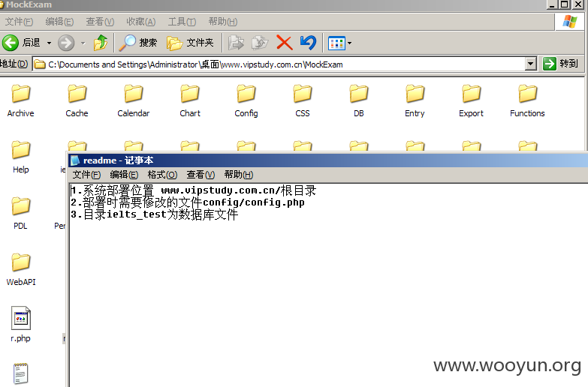Select the DB folder

[x=359, y=100]
